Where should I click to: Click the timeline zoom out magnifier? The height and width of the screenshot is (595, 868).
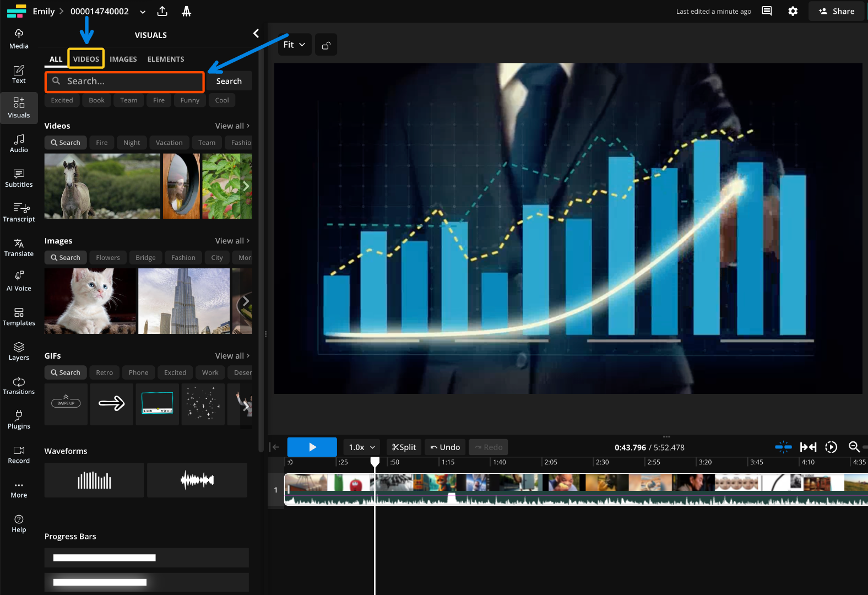(x=854, y=447)
